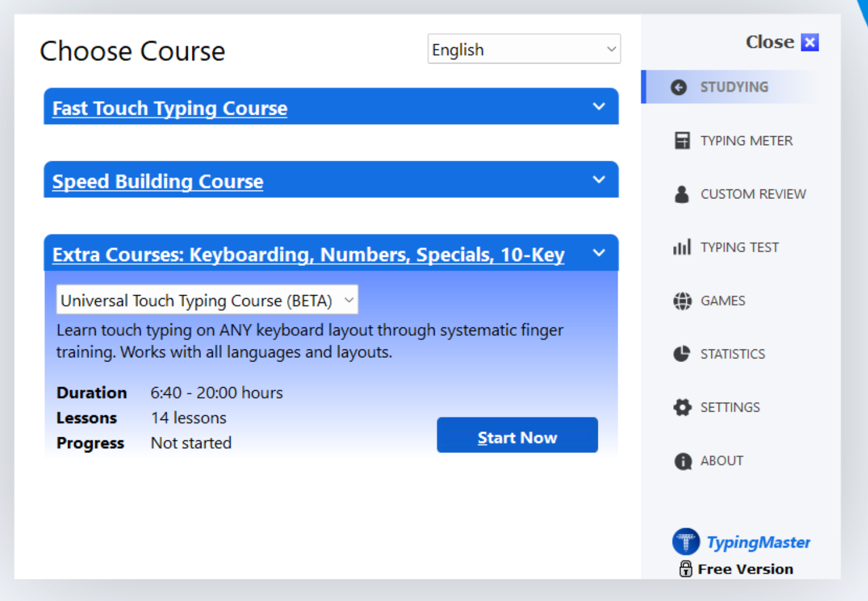The image size is (868, 601).
Task: Open the Typing Test bar chart icon
Action: (x=682, y=247)
